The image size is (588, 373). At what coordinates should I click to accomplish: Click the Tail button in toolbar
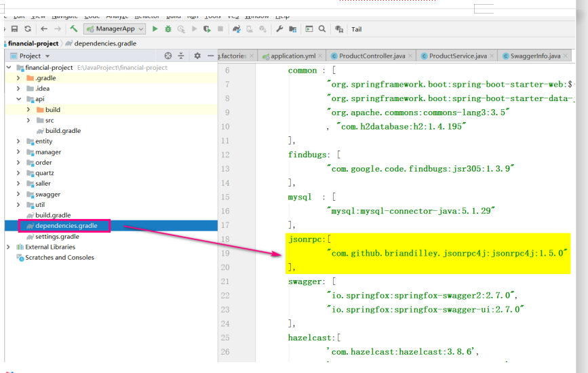pyautogui.click(x=356, y=29)
